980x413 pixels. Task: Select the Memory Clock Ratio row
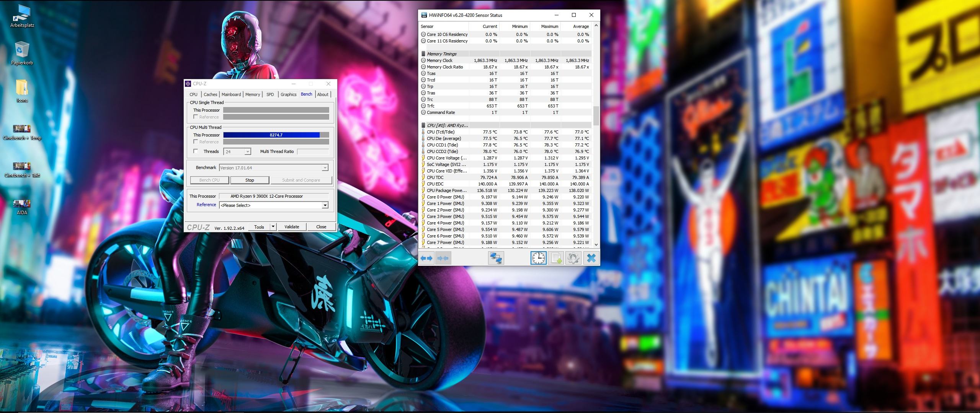[505, 67]
